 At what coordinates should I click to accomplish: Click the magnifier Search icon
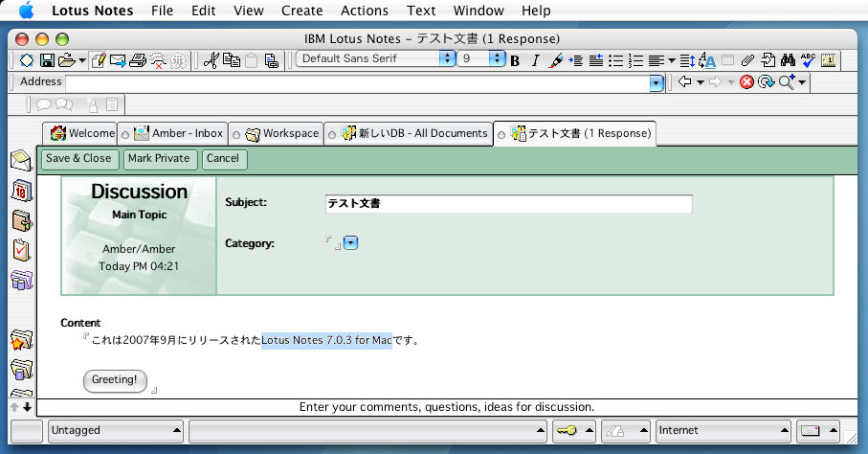click(x=787, y=82)
